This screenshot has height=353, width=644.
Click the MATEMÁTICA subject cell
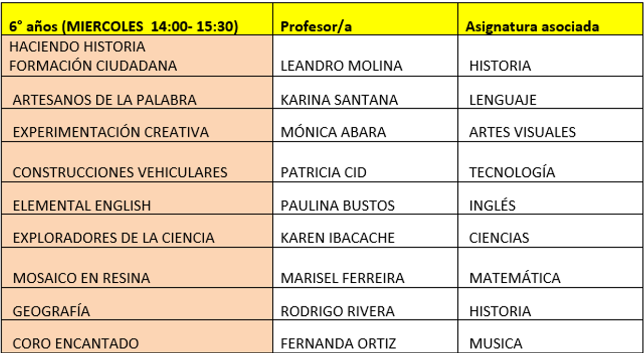pos(515,278)
